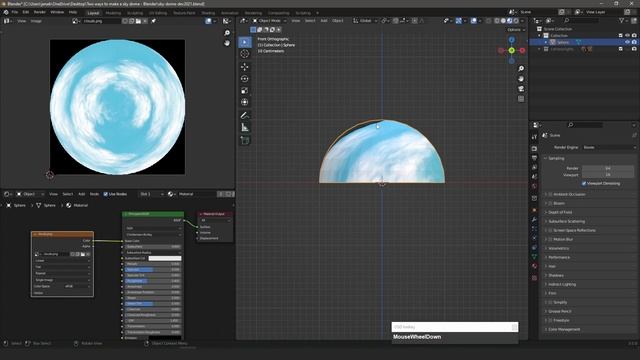
Task: Enable the Motion Blur checkbox
Action: pyautogui.click(x=550, y=239)
